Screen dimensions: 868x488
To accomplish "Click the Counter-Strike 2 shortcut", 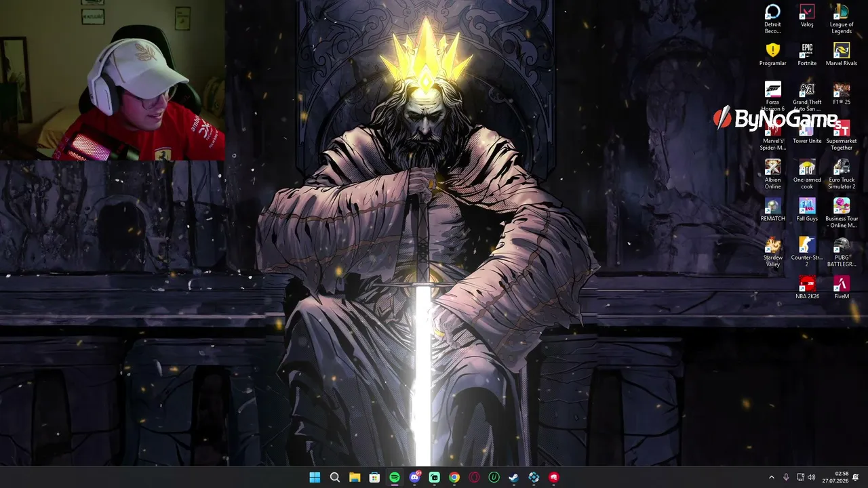I will pyautogui.click(x=807, y=252).
